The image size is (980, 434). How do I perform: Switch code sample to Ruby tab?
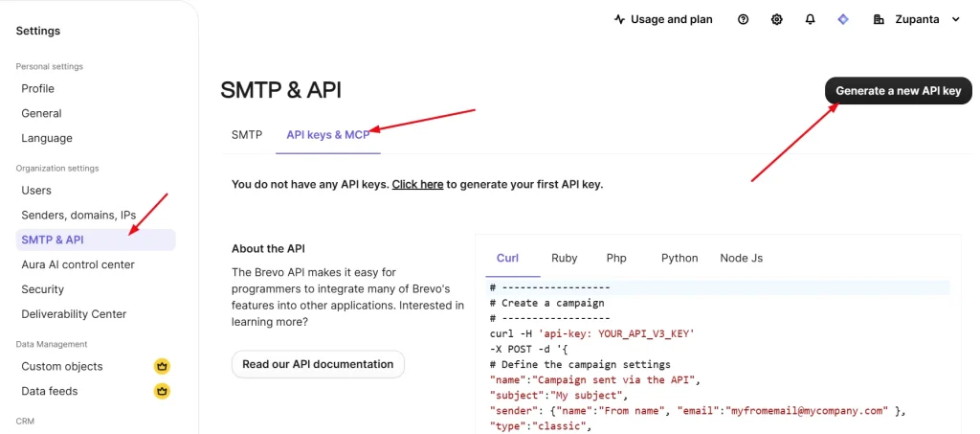point(565,258)
